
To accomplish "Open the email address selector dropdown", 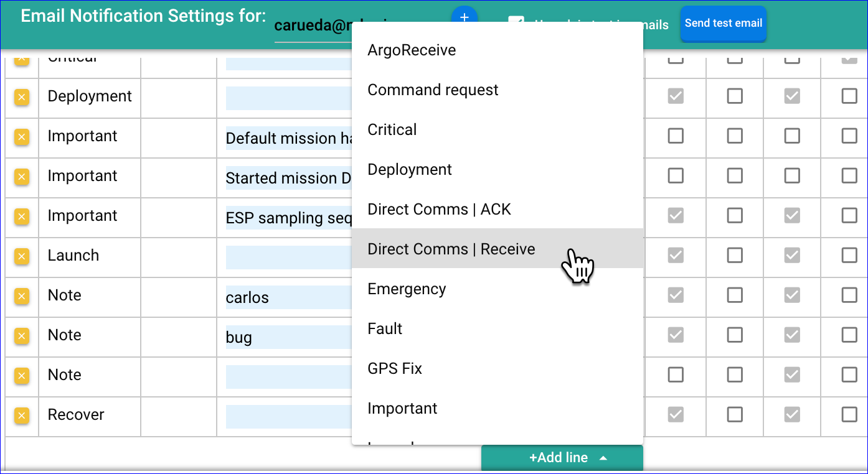I will 313,26.
